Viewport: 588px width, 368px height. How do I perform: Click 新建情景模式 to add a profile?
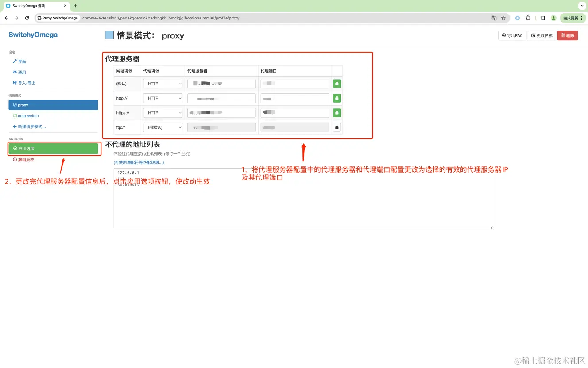point(29,126)
